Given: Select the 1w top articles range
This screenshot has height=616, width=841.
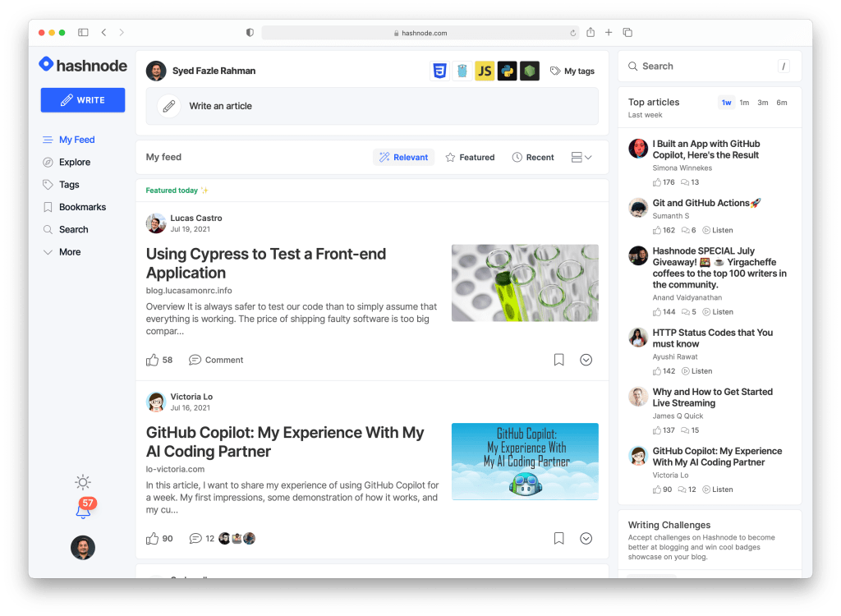Looking at the screenshot, I should coord(726,103).
